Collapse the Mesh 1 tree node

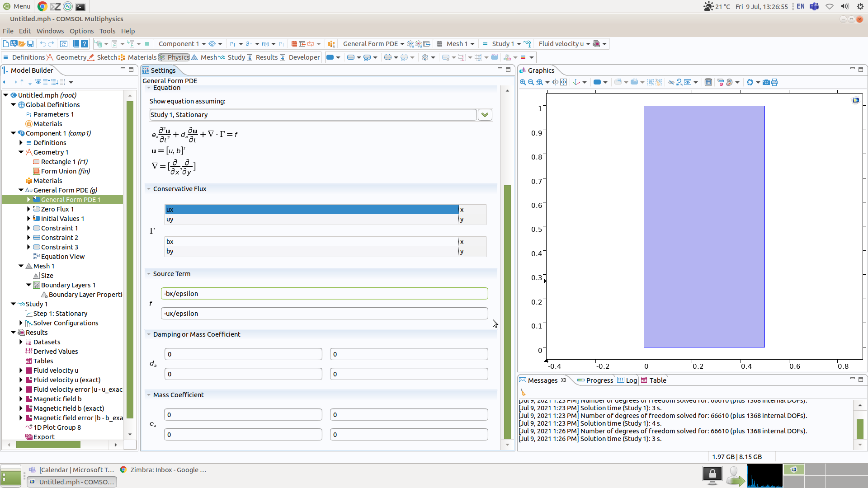(x=21, y=266)
